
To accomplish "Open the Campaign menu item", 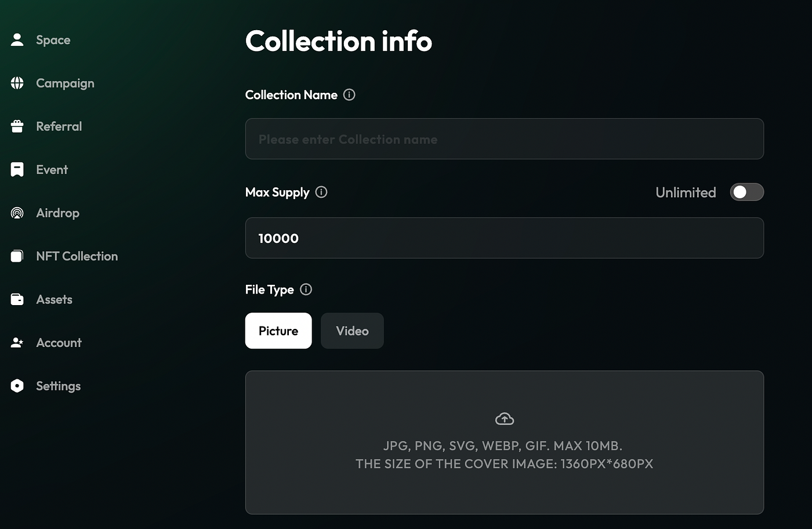I will click(x=65, y=83).
